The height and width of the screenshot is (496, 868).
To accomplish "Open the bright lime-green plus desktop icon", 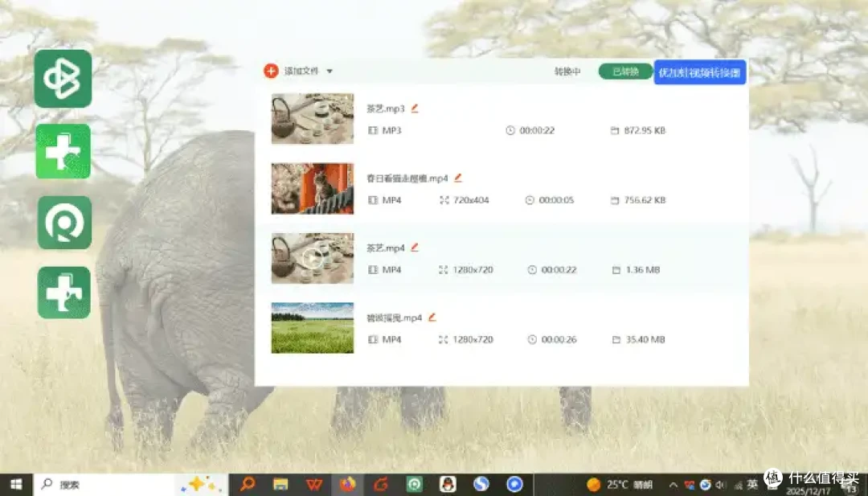I will (63, 151).
